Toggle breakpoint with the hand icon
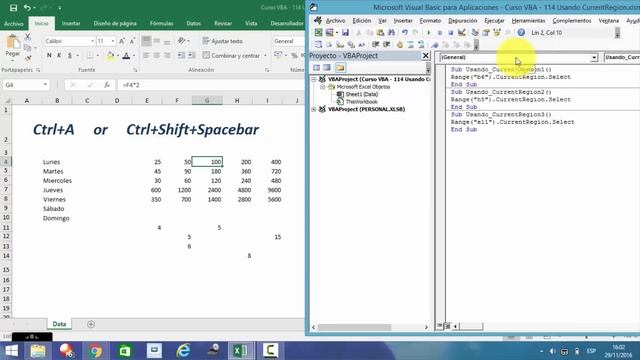The width and height of the screenshot is (640, 360). coord(400,45)
